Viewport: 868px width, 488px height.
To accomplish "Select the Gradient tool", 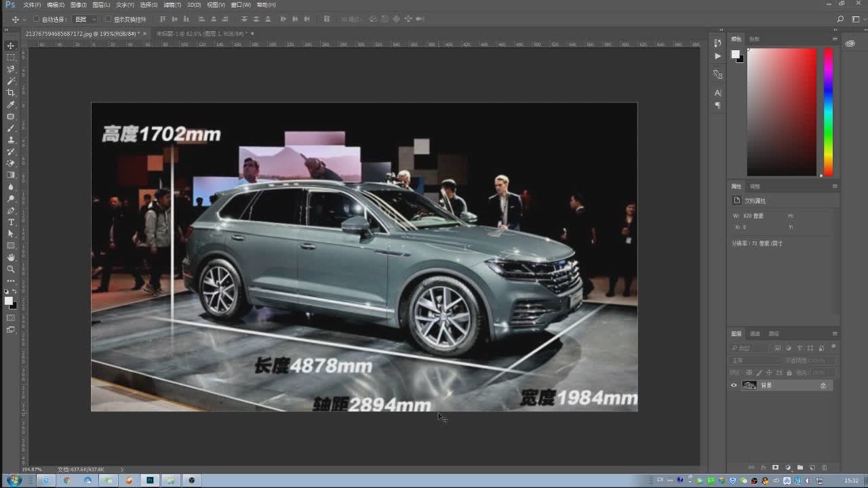I will click(x=11, y=175).
